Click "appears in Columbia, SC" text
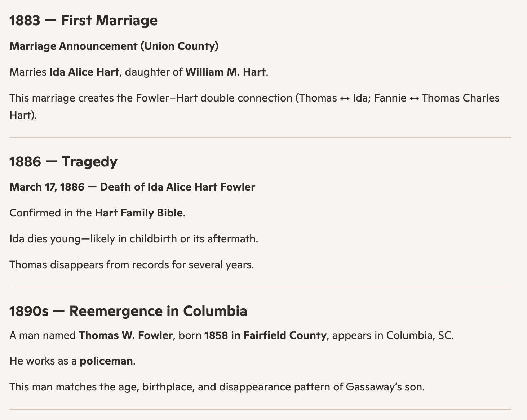Viewport: 527px width, 420px height. (393, 335)
